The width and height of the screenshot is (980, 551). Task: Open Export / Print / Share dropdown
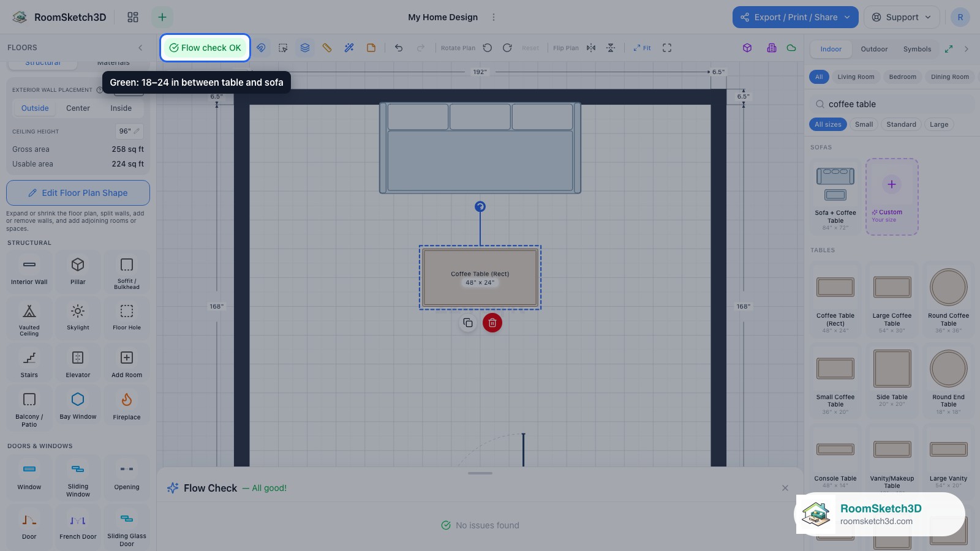(795, 17)
